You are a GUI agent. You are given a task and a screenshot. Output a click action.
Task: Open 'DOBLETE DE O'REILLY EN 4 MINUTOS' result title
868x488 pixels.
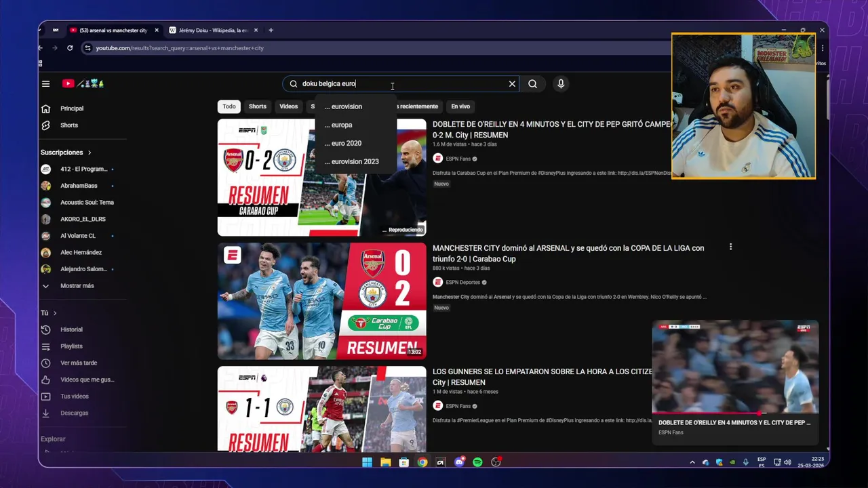pyautogui.click(x=551, y=129)
